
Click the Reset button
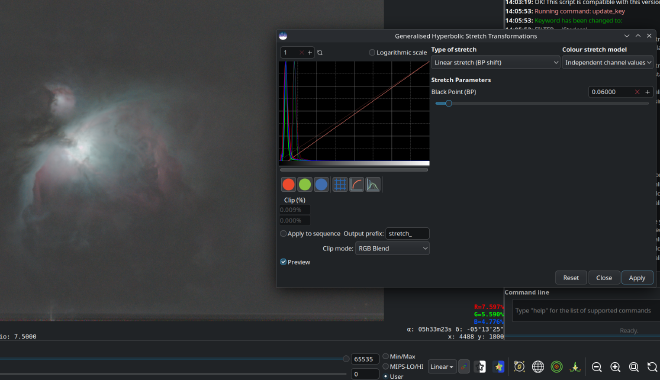pos(571,278)
